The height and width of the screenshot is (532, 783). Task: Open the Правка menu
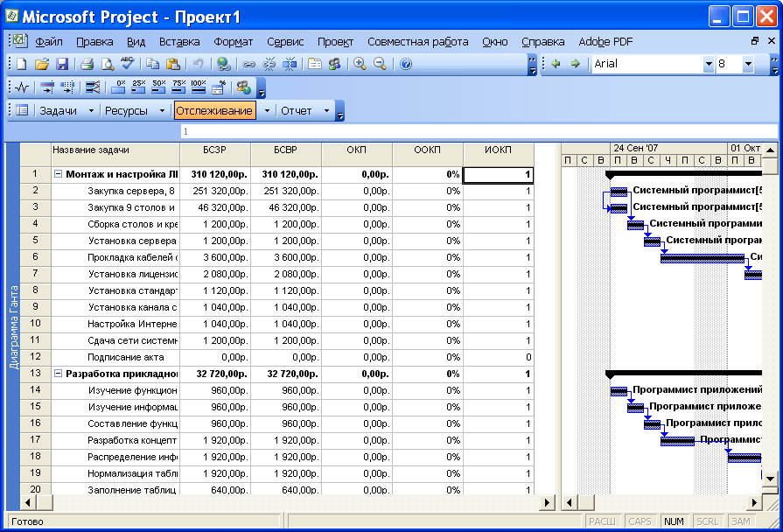[x=94, y=42]
